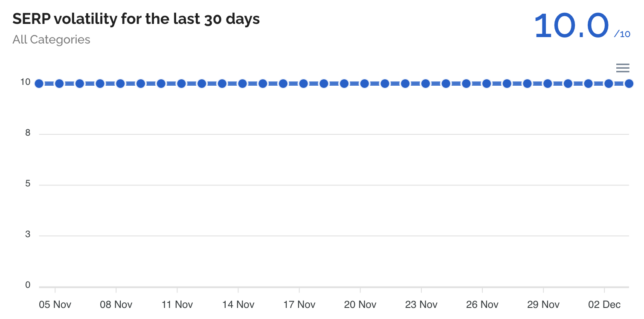Click the 10.0 volatility score
644x319 pixels.
point(571,26)
